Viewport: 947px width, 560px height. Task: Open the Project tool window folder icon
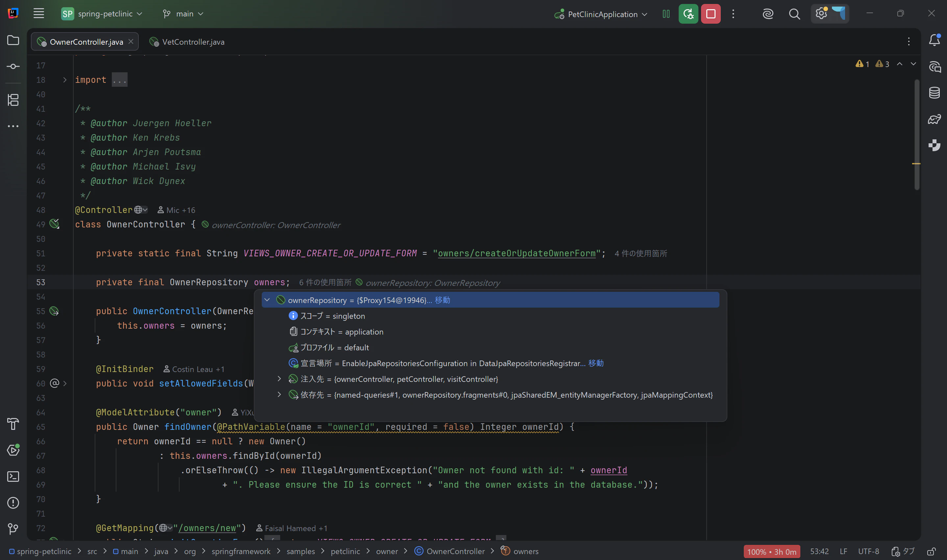(13, 40)
